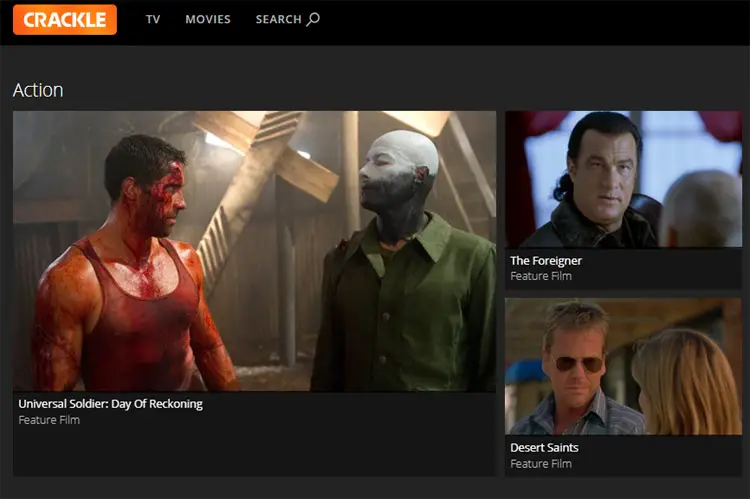The image size is (750, 499).
Task: Open the Search menu item
Action: pyautogui.click(x=287, y=20)
